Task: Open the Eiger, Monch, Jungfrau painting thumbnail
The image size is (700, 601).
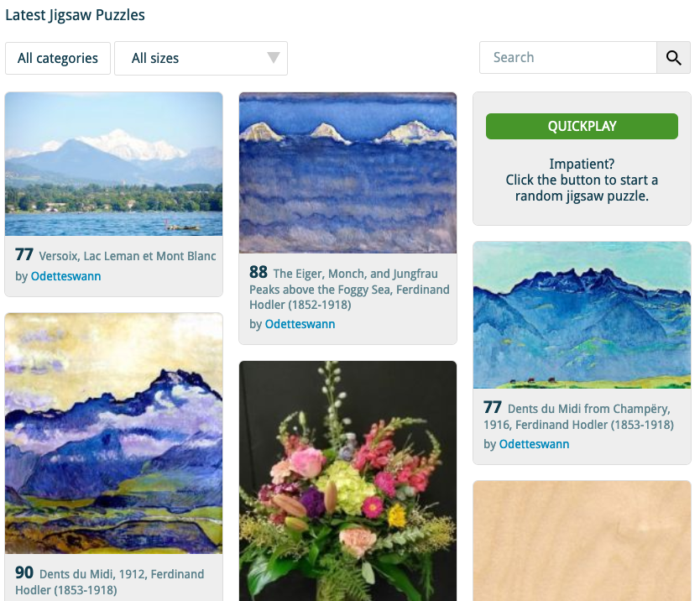Action: 347,173
